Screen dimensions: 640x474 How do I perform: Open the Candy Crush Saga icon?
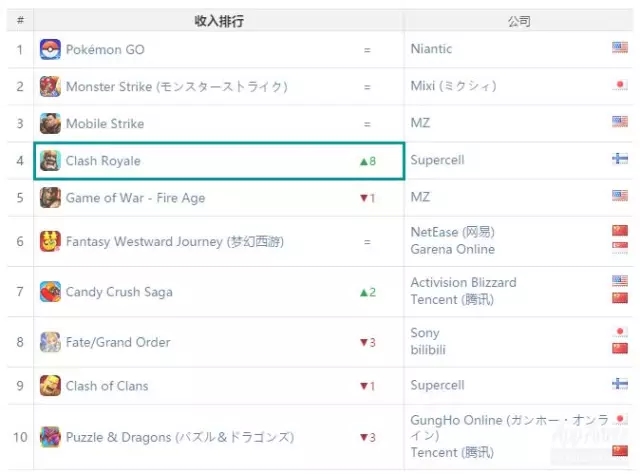point(50,292)
